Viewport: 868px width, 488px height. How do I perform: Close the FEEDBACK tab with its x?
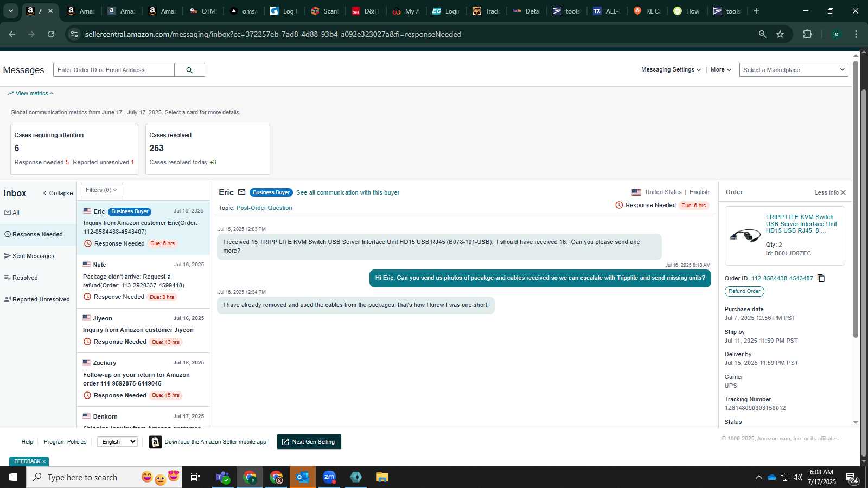tap(44, 461)
